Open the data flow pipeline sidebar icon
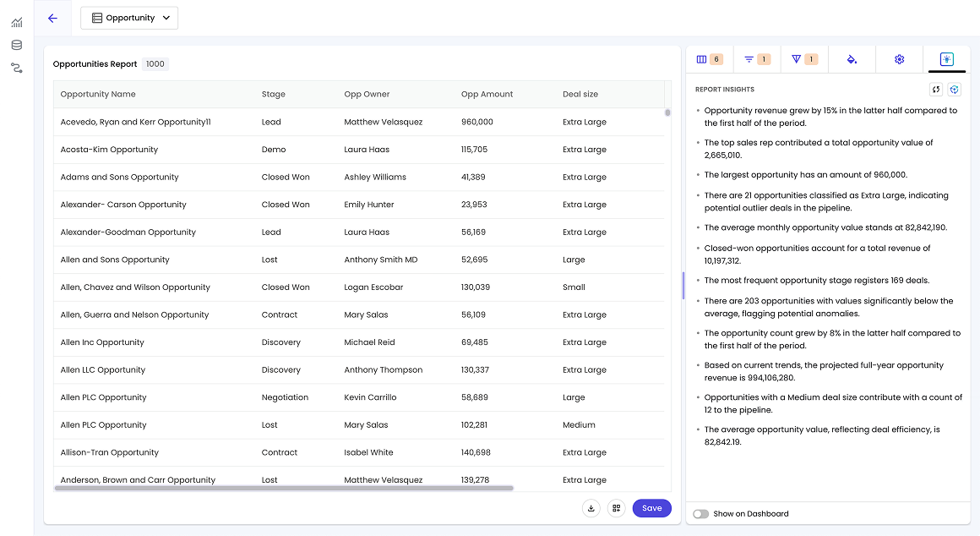The height and width of the screenshot is (536, 980). pyautogui.click(x=17, y=68)
